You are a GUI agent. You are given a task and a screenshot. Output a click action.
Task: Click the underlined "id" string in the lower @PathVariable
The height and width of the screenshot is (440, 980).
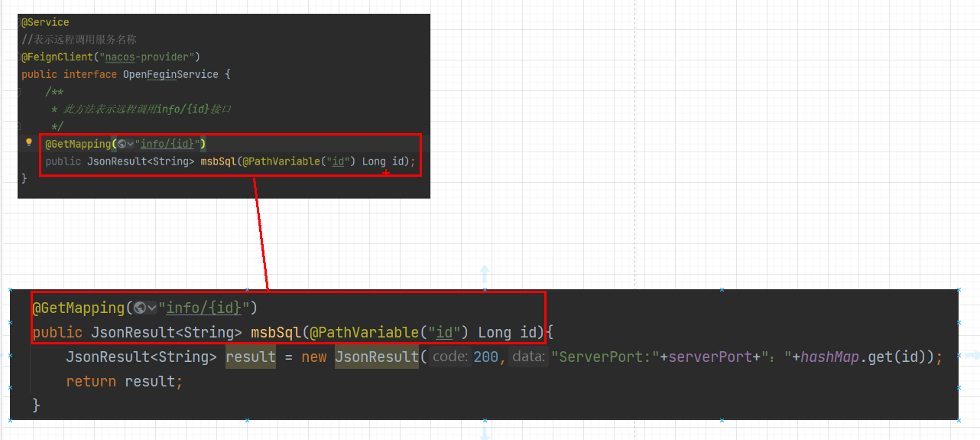(444, 333)
